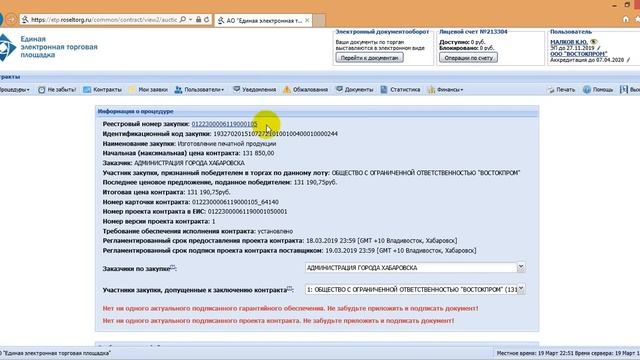Click the 'Заказчики по закупке' combo box field
This screenshot has width=640, height=360.
click(x=411, y=268)
